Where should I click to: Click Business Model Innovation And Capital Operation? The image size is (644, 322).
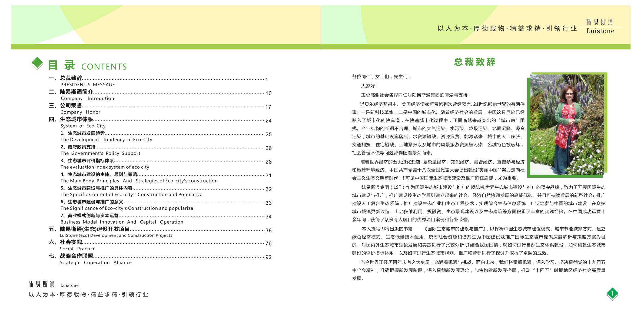click(122, 222)
